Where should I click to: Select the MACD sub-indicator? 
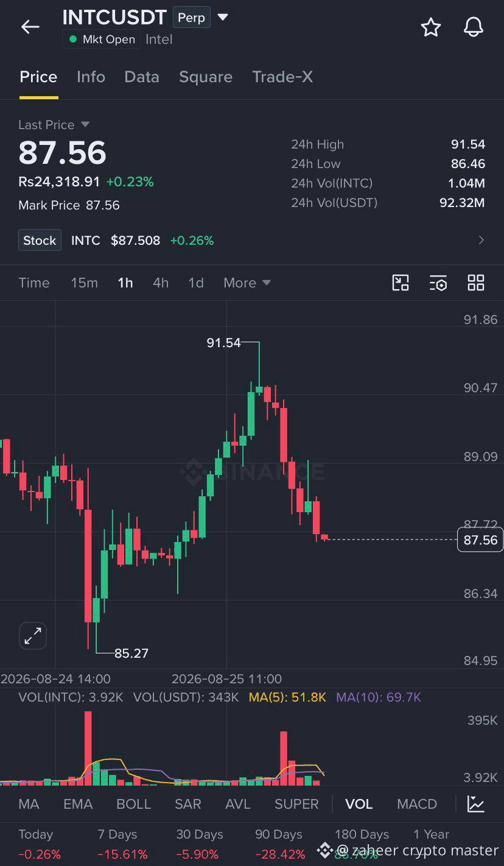pyautogui.click(x=417, y=804)
